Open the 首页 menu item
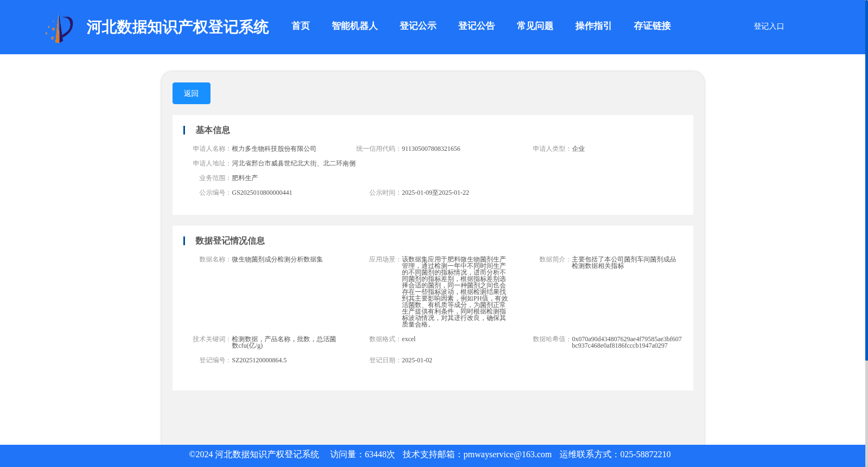This screenshot has height=467, width=868. coord(301,26)
